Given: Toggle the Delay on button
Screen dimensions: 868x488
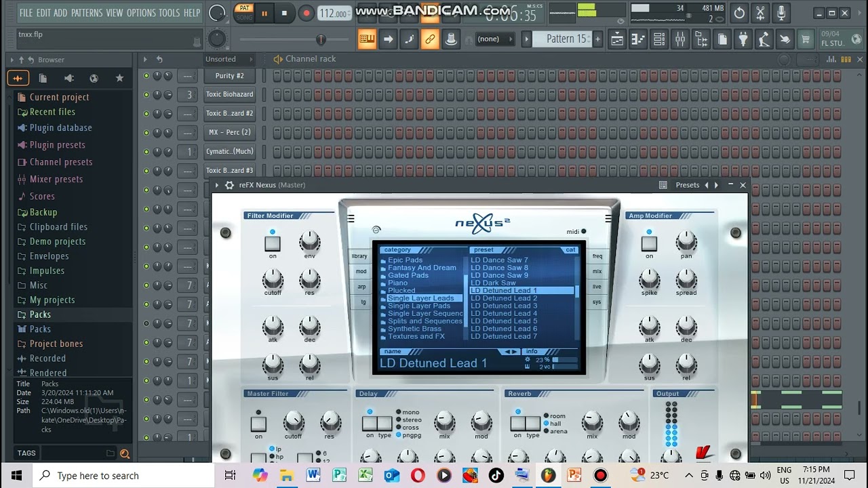Looking at the screenshot, I should (x=370, y=424).
